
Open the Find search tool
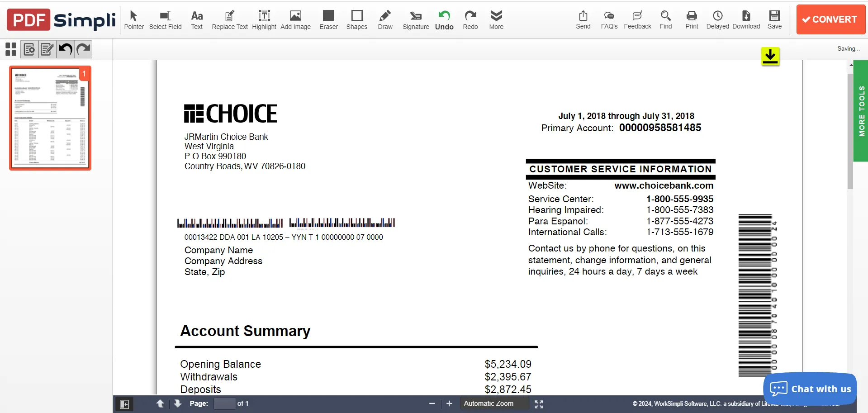point(665,20)
